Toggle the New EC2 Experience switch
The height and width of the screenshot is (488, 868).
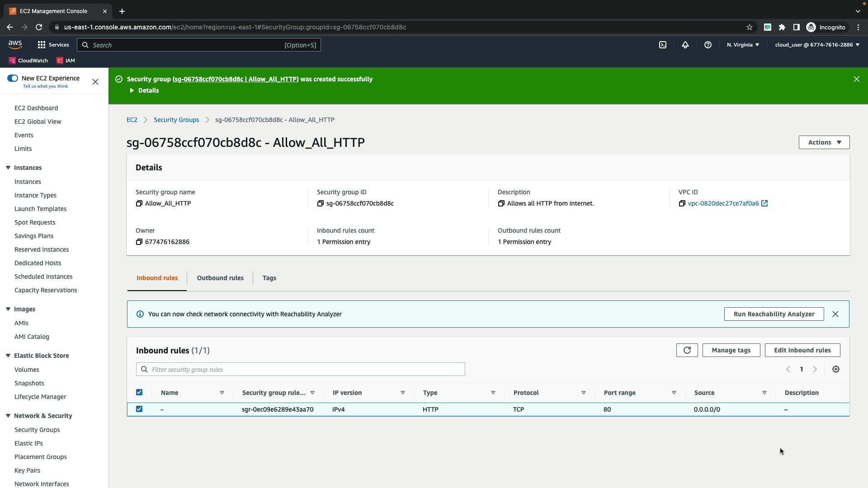tap(13, 78)
